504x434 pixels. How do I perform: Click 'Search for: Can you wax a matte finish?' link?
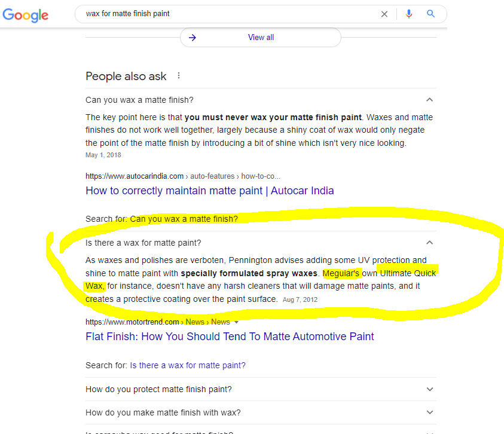coord(184,219)
